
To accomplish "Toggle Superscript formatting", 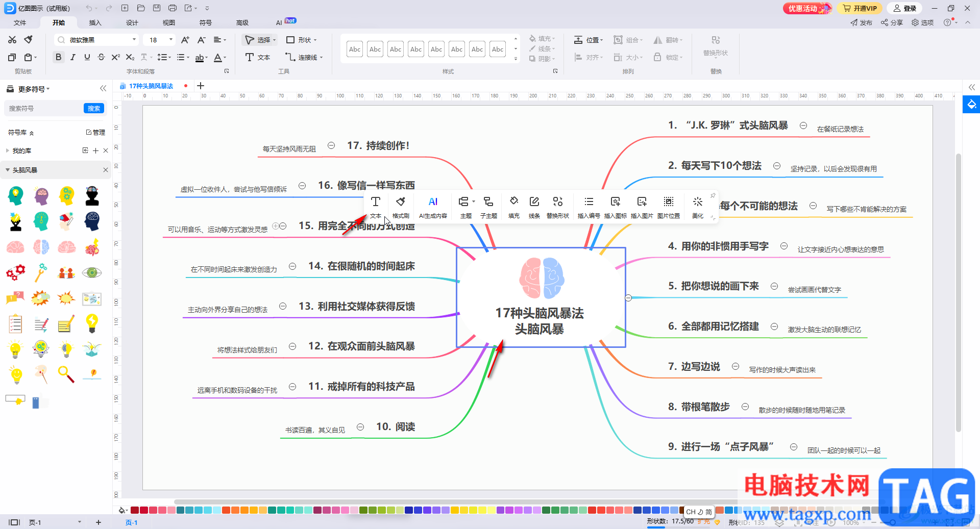I will 116,57.
